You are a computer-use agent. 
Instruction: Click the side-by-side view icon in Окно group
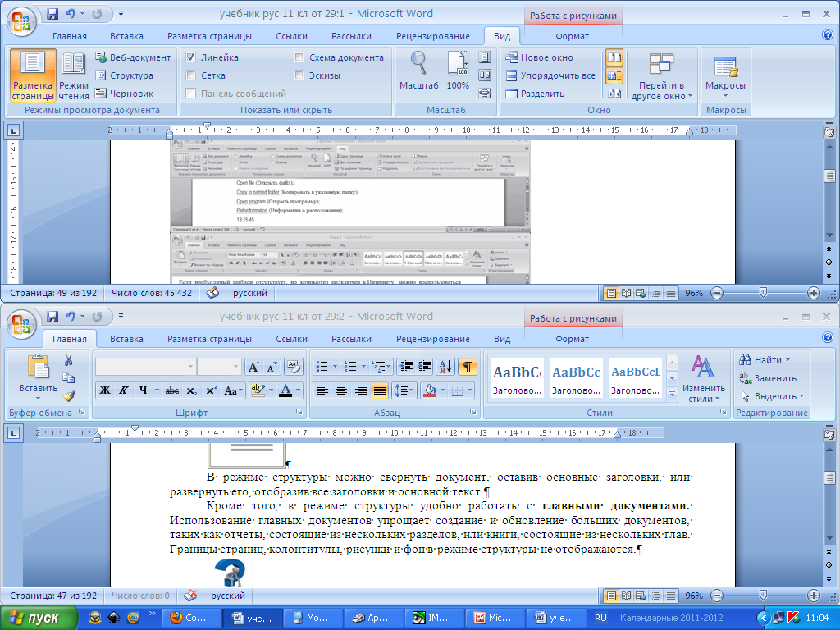click(614, 57)
